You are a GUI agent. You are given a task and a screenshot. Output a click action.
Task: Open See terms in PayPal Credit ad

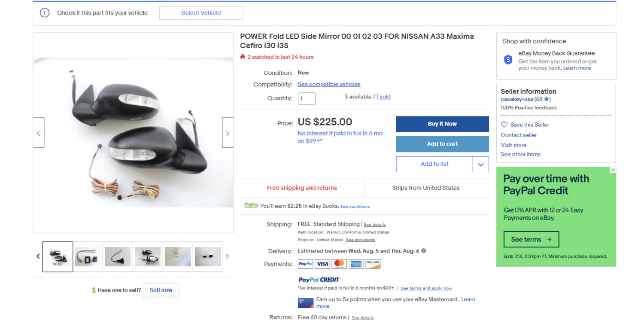531,240
